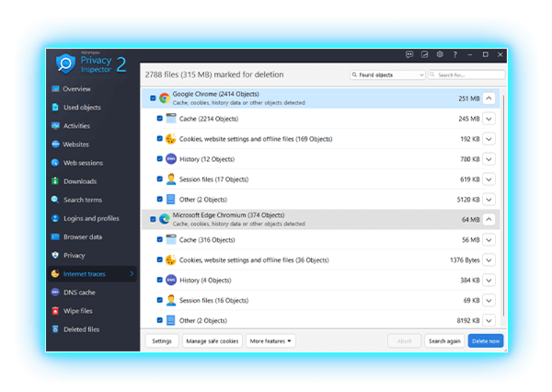Toggle Cookies (169 Objects) checkbox

[159, 139]
